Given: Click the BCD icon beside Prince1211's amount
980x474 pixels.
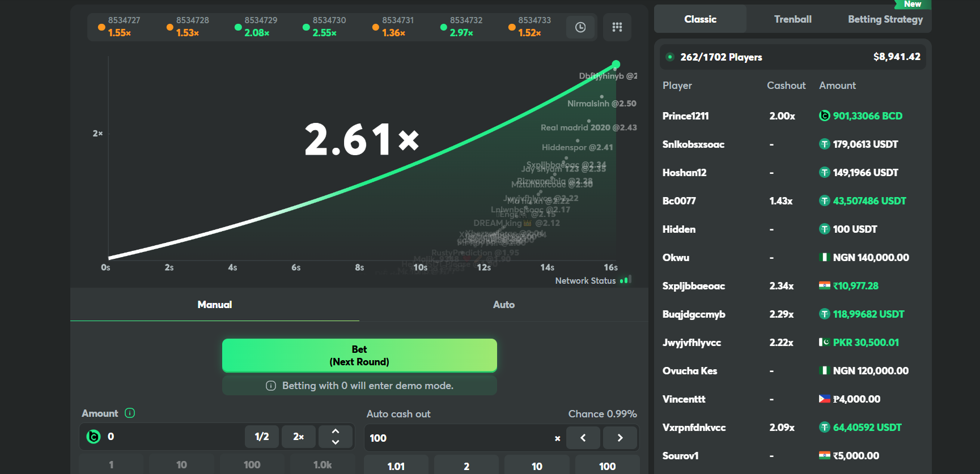Looking at the screenshot, I should (x=825, y=116).
